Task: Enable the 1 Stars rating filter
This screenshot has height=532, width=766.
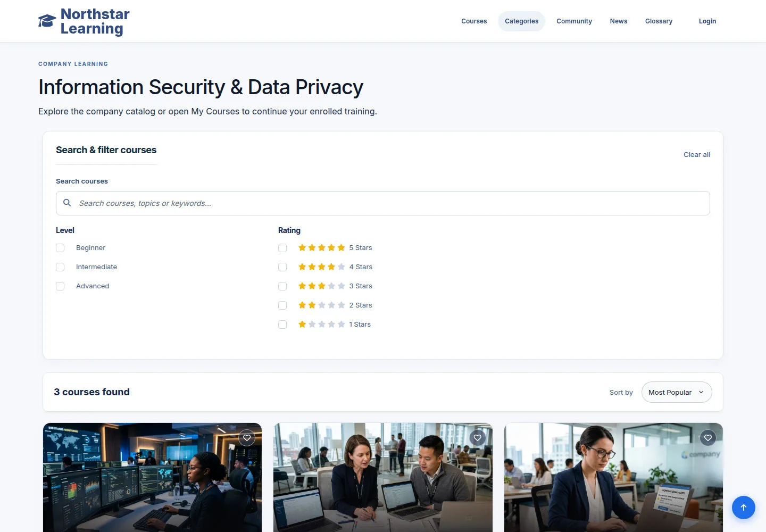Action: coord(282,325)
